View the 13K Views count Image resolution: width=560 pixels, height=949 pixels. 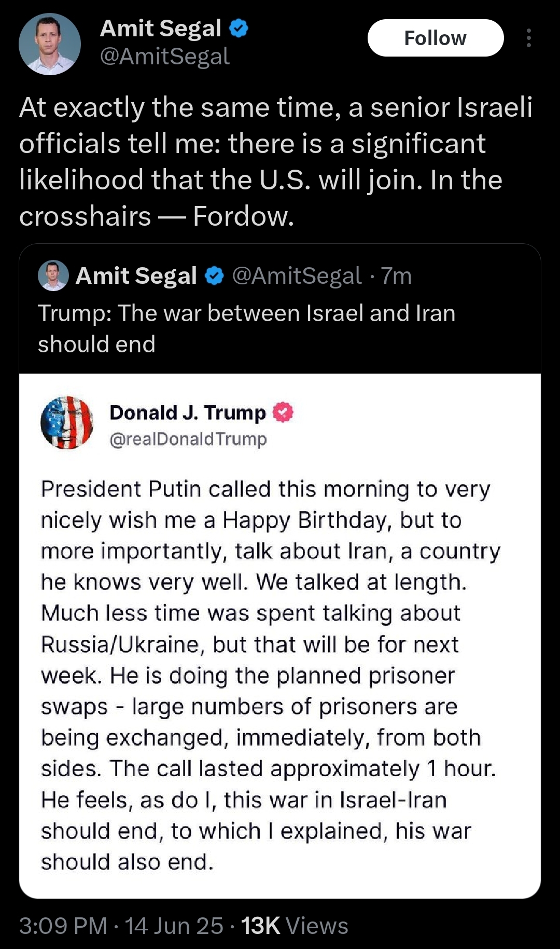[295, 926]
